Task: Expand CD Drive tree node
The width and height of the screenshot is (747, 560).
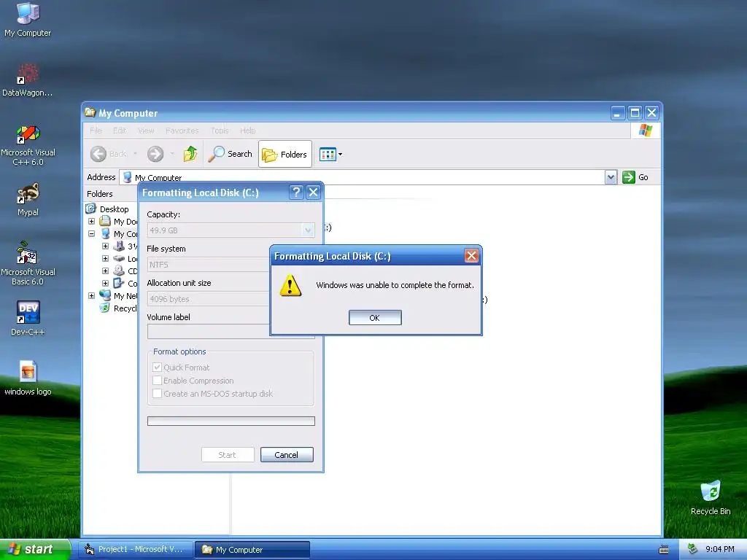Action: coord(105,271)
